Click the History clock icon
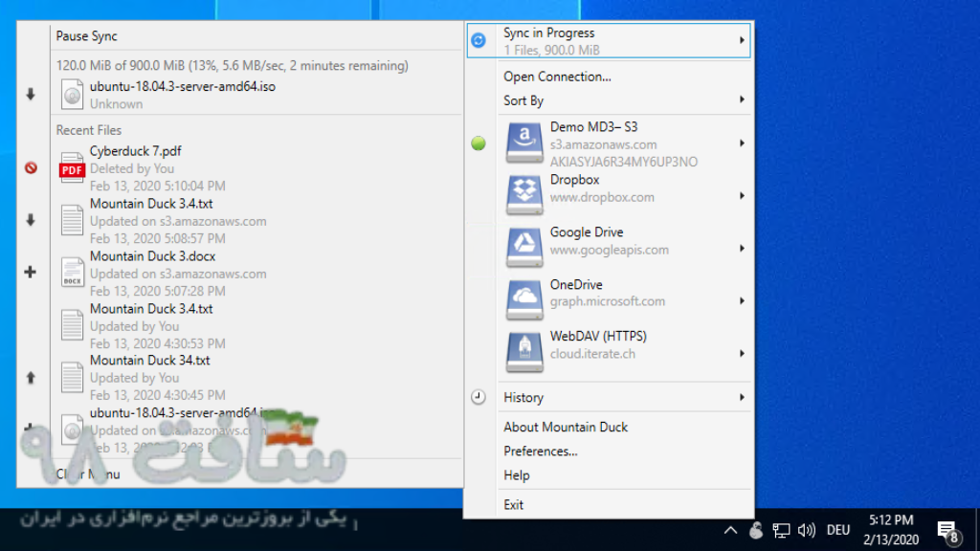 (x=479, y=397)
